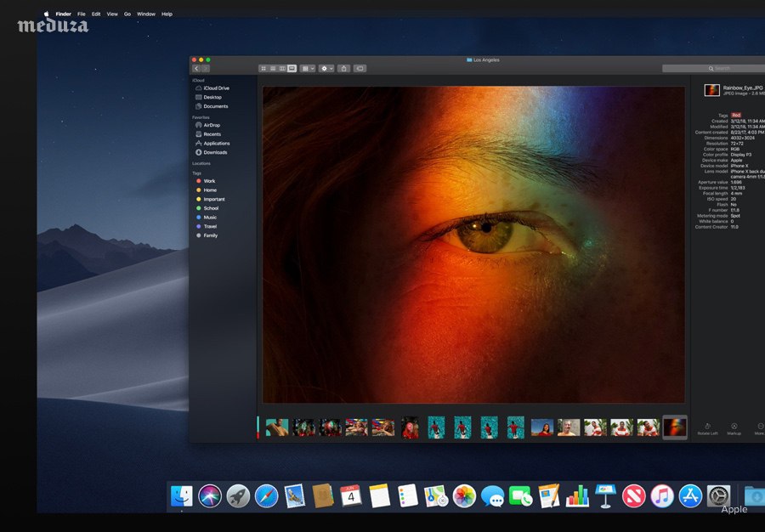765x532 pixels.
Task: Open Reminders from the Dock
Action: 407,496
